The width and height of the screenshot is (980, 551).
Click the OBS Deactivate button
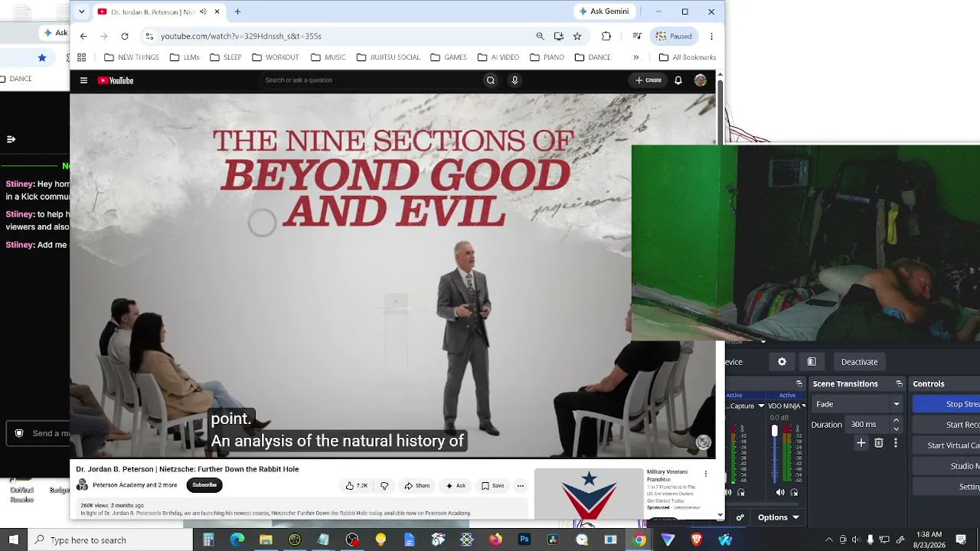pos(860,362)
